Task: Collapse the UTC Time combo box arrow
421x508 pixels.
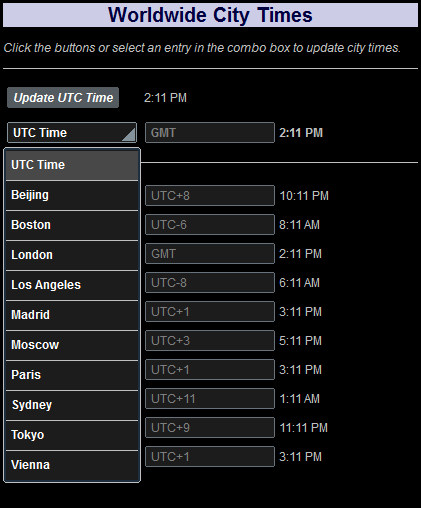Action: [x=129, y=134]
